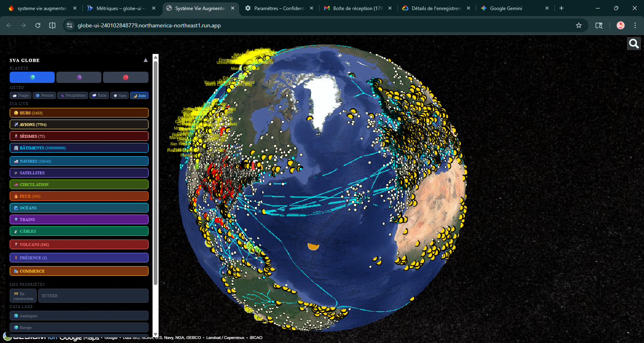The height and width of the screenshot is (343, 644).
Task: Toggle the HUBS (1453) layer
Action: point(79,113)
